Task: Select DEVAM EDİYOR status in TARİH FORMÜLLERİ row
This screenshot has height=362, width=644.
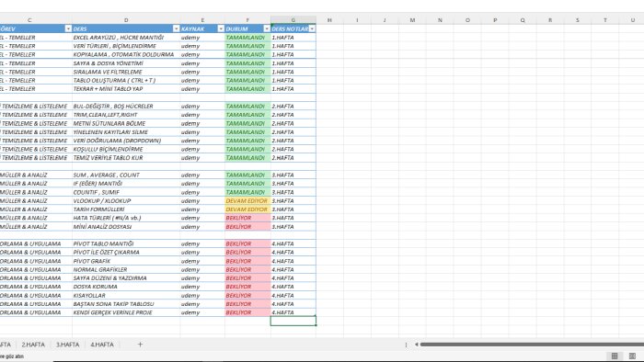Action: tap(247, 209)
